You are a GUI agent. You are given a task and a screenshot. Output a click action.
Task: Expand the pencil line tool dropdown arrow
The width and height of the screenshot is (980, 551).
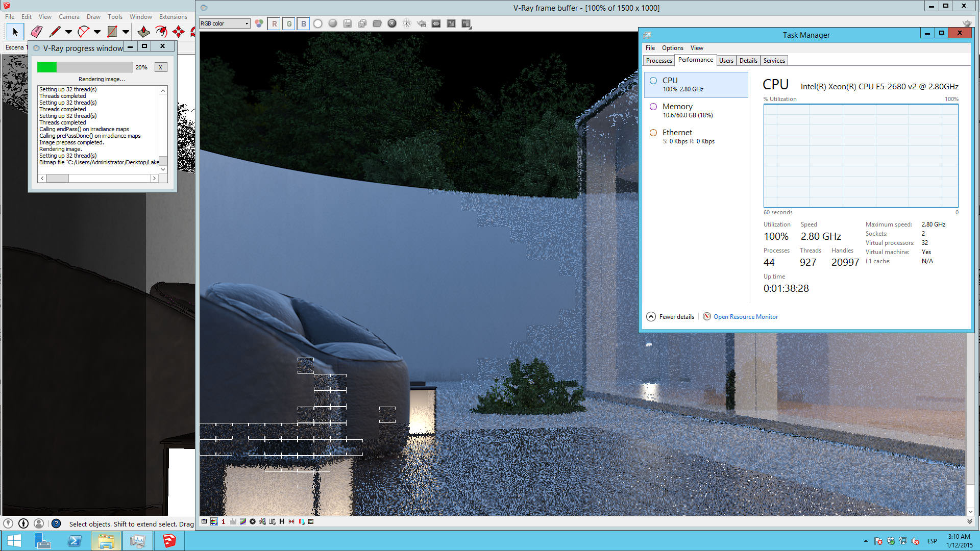click(x=68, y=32)
